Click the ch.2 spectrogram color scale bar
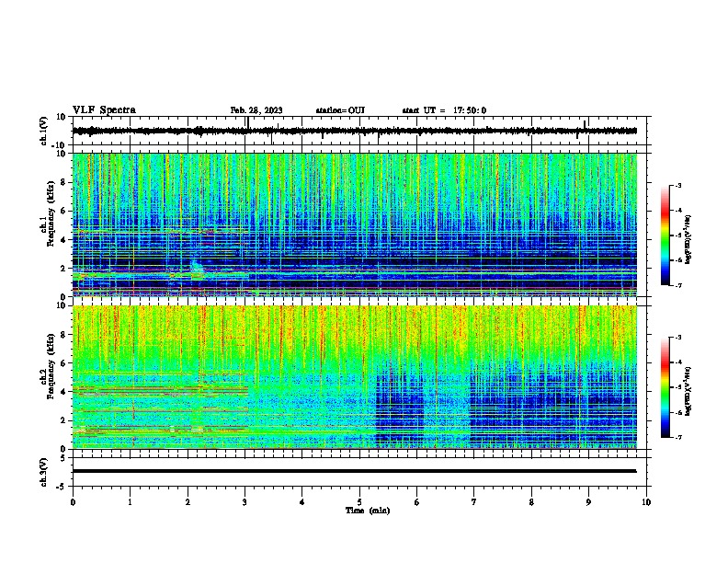728x563 pixels. tap(665, 387)
